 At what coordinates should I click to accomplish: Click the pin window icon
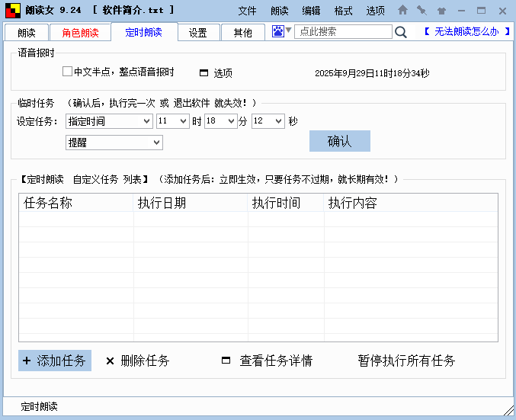coord(421,11)
